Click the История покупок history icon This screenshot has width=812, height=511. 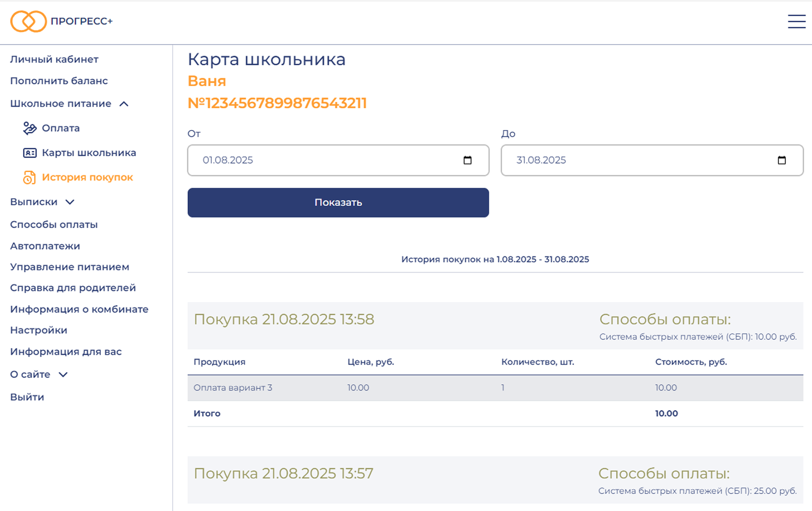(x=29, y=178)
